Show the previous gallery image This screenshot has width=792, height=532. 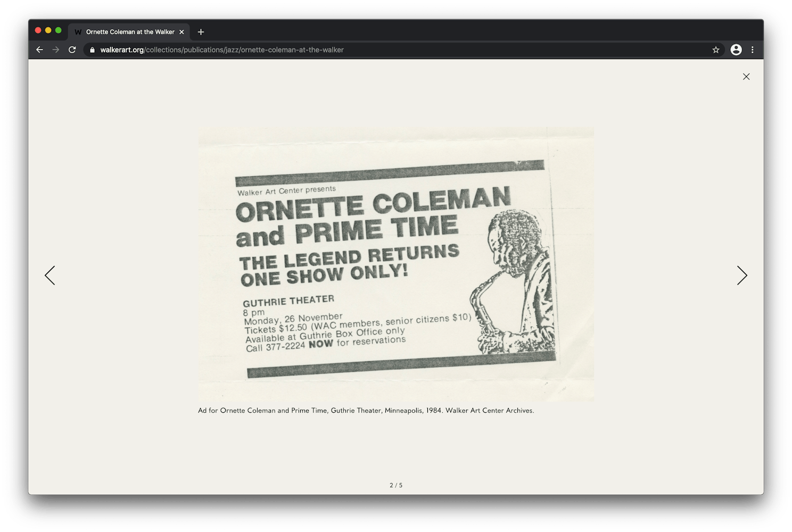coord(50,276)
